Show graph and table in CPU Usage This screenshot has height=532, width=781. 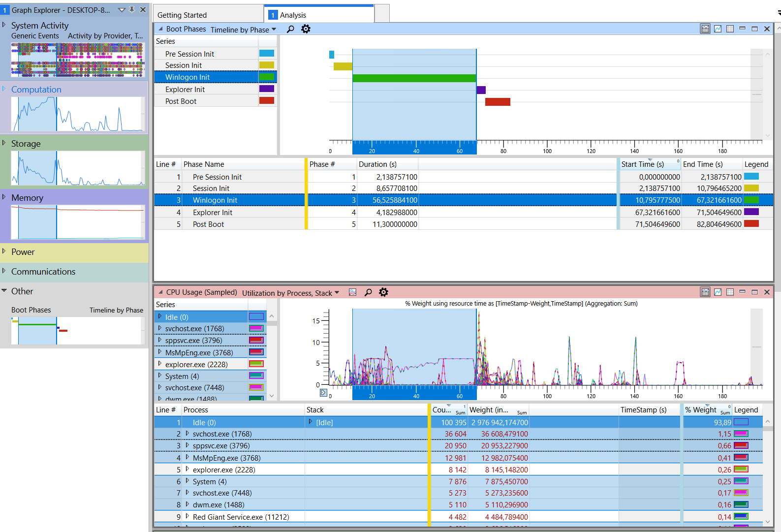705,292
